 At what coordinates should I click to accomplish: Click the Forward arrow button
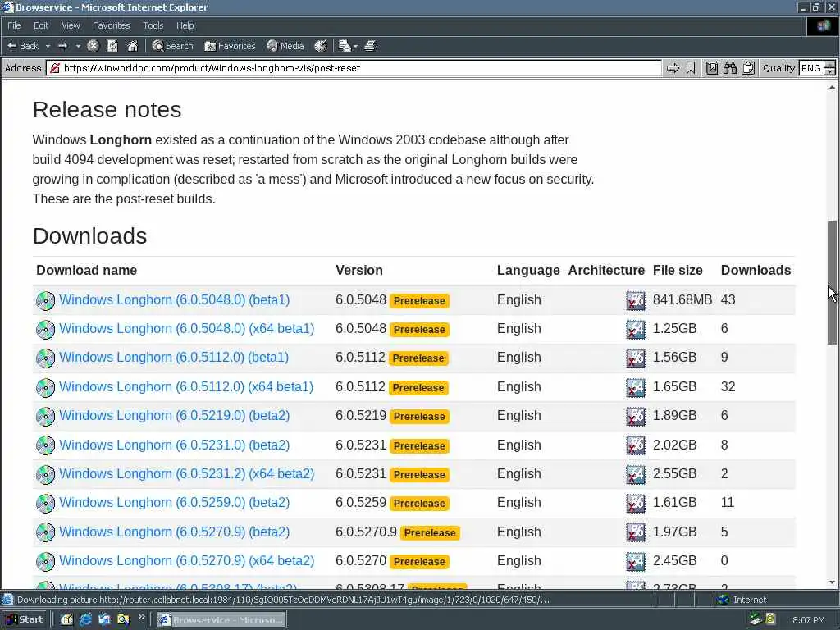pyautogui.click(x=62, y=46)
